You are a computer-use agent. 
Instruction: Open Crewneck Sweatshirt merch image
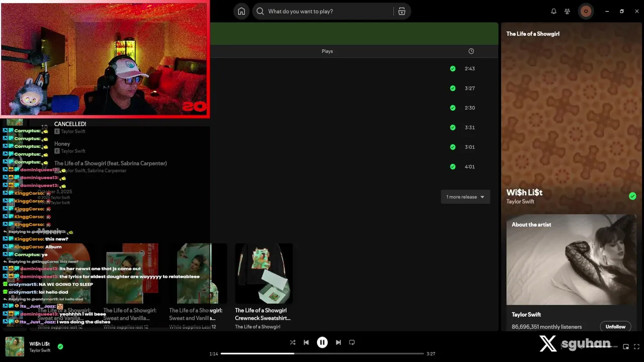coord(264,274)
